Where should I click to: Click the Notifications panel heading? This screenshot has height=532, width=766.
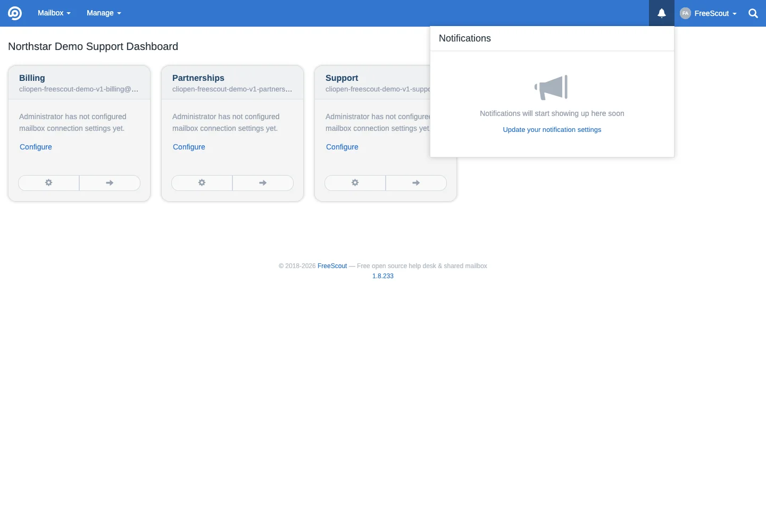pyautogui.click(x=465, y=38)
